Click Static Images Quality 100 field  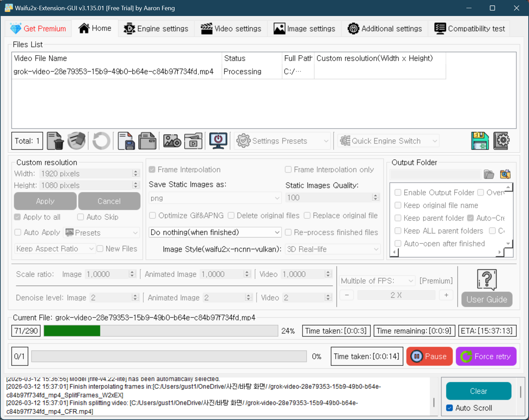click(332, 198)
